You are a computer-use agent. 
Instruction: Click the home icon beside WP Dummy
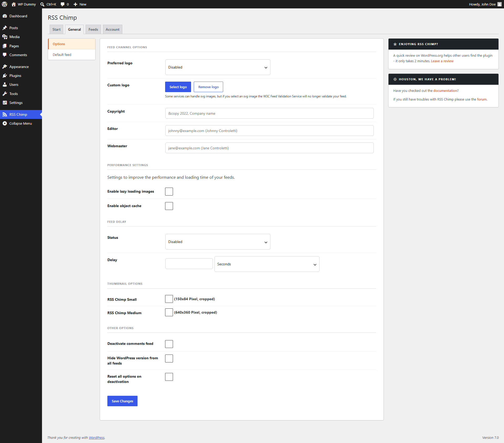[14, 4]
